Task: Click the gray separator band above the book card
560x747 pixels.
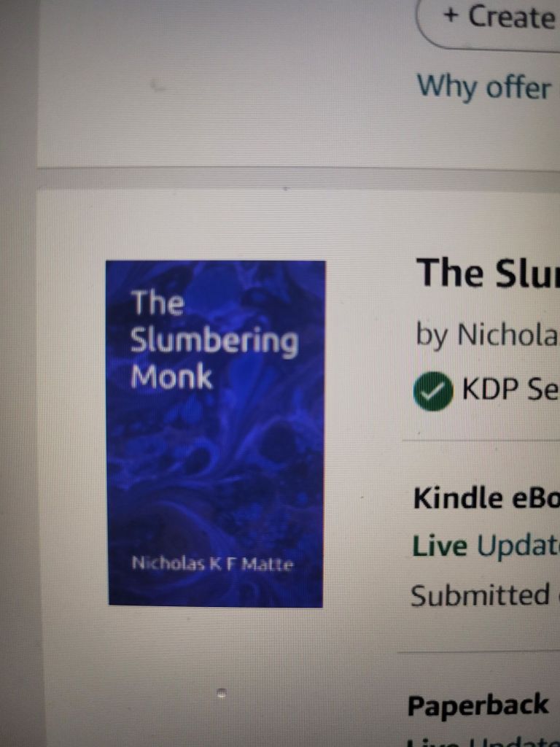Action: click(298, 178)
